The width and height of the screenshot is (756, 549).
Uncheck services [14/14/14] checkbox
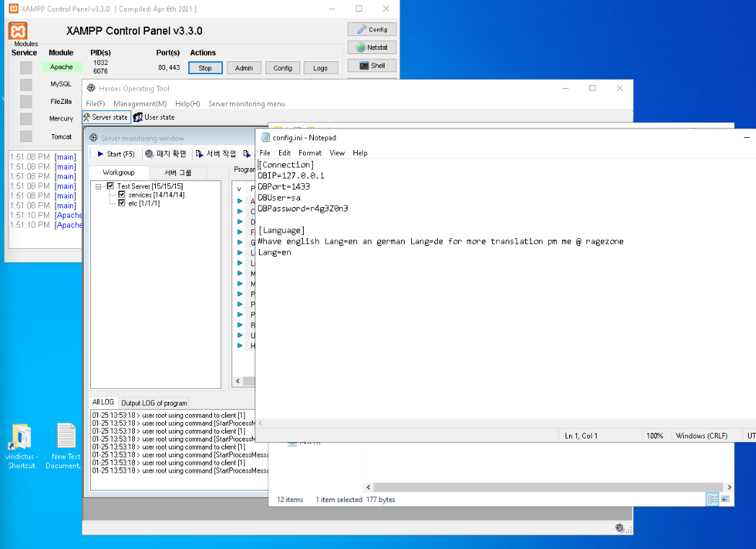[x=121, y=194]
